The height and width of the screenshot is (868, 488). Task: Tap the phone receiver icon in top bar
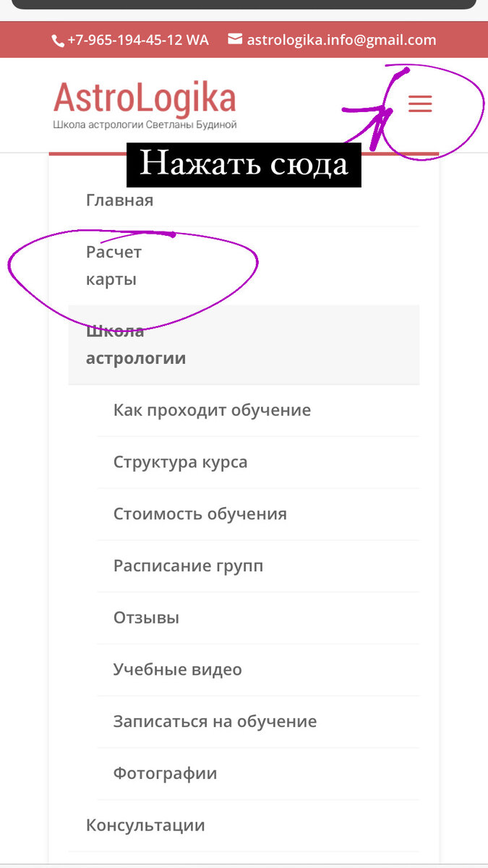click(57, 39)
